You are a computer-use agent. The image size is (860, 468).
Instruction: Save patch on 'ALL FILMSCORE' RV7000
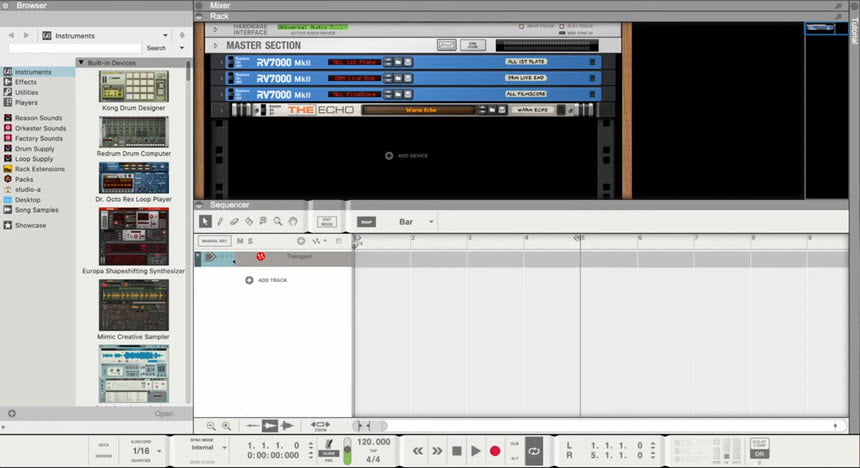(408, 94)
